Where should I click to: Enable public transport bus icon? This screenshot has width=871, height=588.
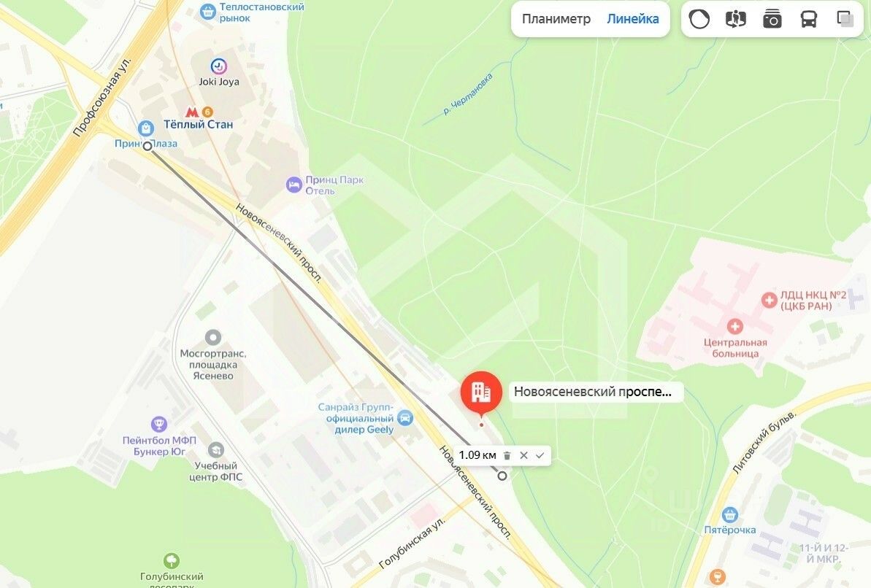(808, 19)
